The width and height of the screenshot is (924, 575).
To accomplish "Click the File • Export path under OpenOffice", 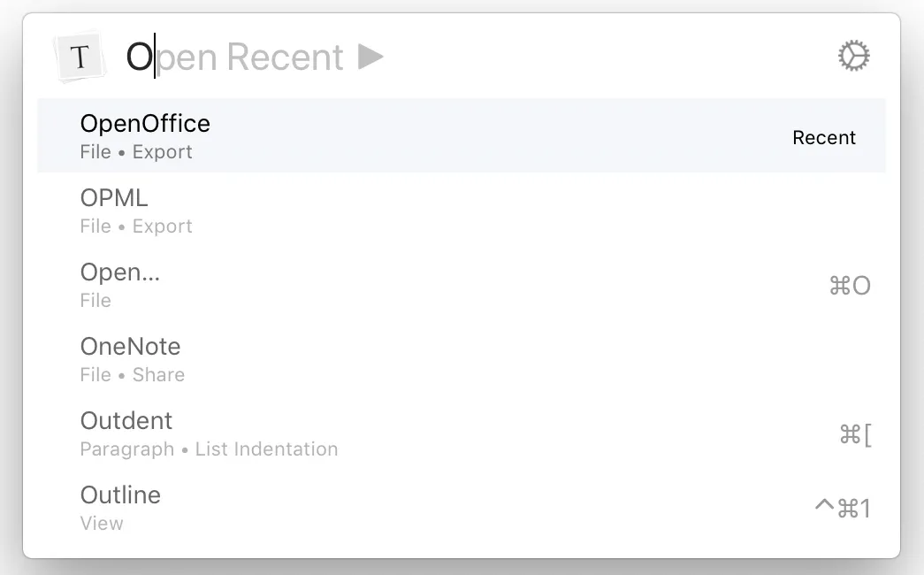I will coord(136,152).
